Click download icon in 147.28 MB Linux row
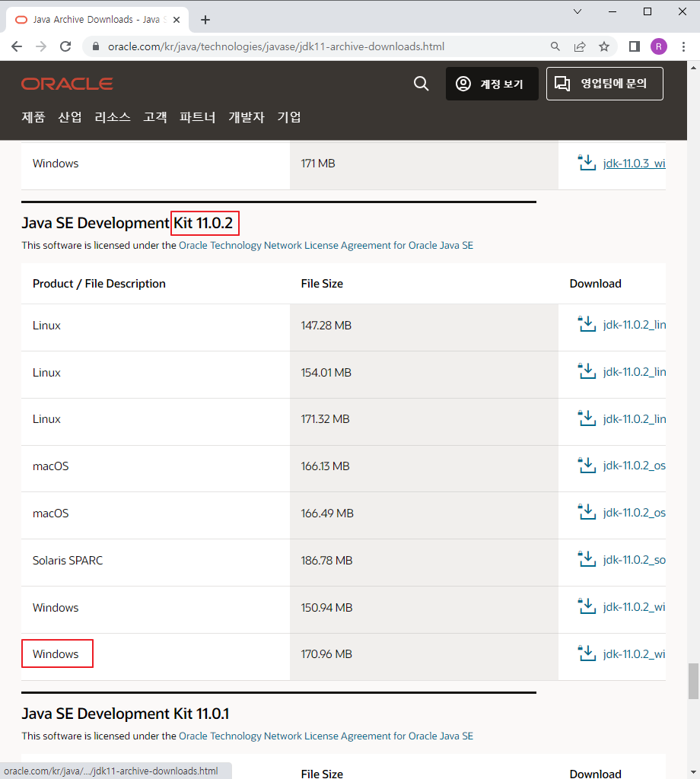 coord(587,324)
